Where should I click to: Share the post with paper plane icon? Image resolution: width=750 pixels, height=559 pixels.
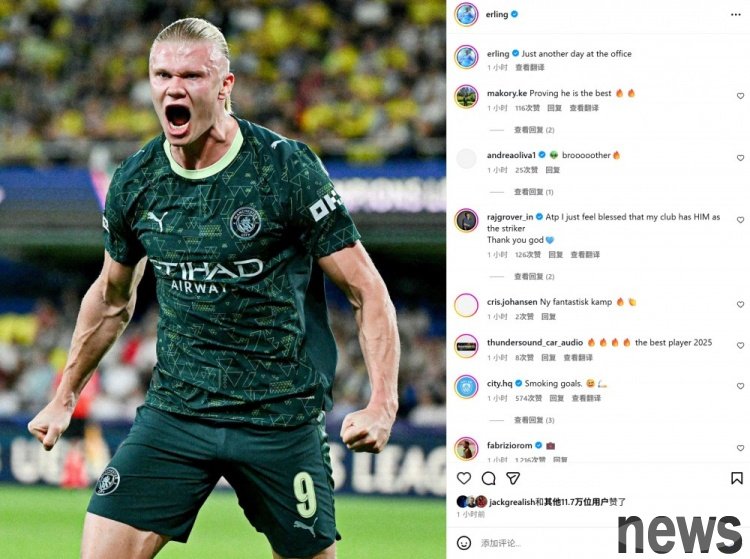point(513,478)
